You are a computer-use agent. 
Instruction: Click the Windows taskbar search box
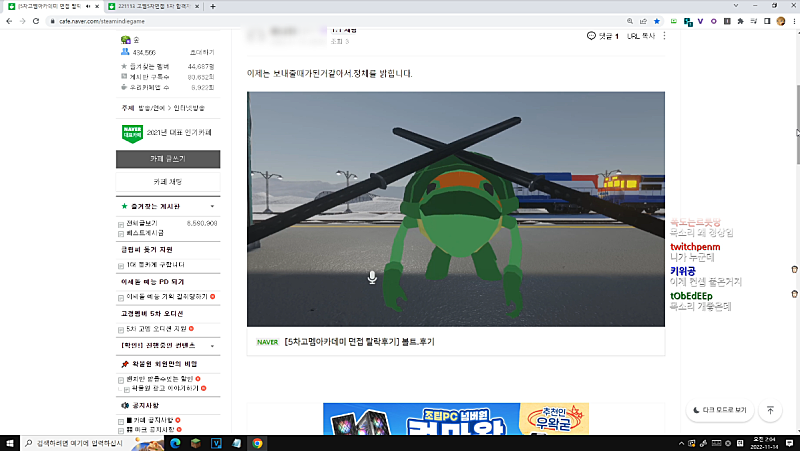coord(92,443)
